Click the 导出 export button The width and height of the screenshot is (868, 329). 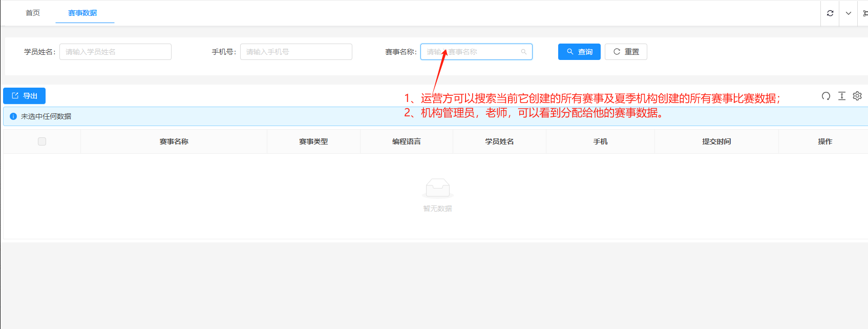tap(25, 96)
